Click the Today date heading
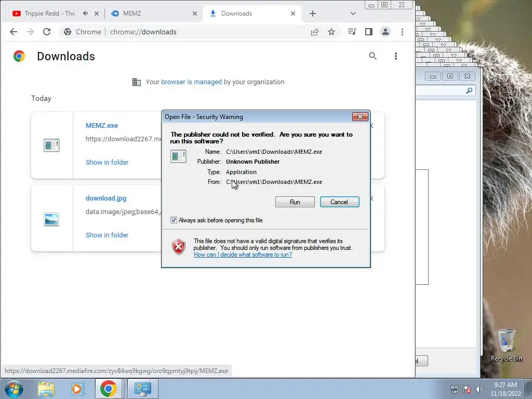Viewport: 532px width, 399px height. [42, 98]
